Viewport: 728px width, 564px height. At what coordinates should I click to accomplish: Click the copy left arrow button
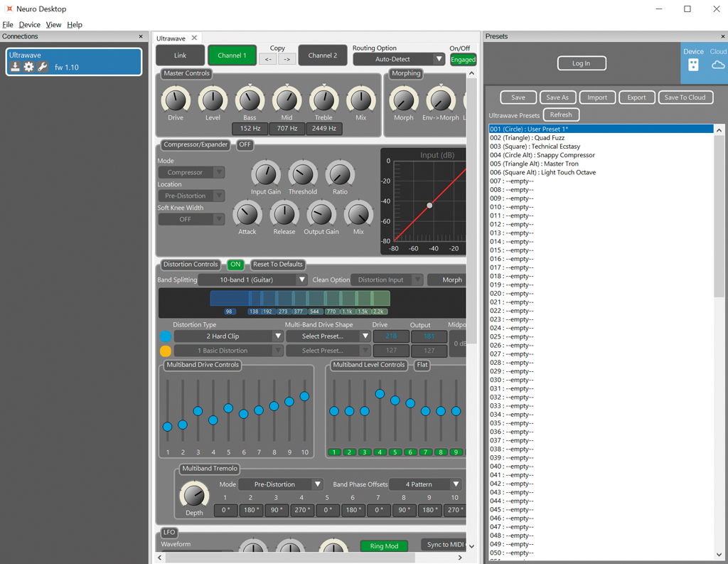coord(268,59)
